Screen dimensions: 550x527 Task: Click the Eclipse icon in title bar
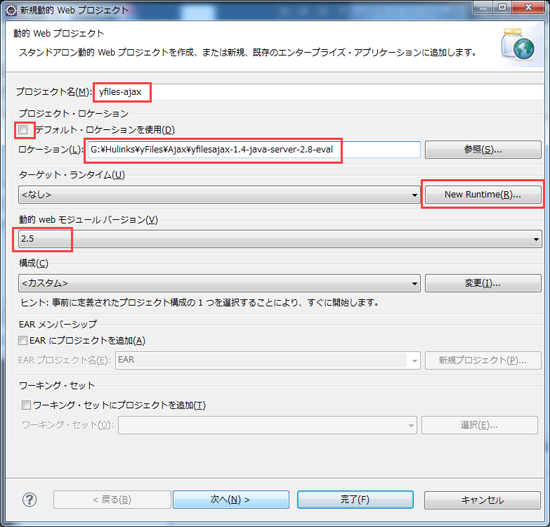coord(11,10)
